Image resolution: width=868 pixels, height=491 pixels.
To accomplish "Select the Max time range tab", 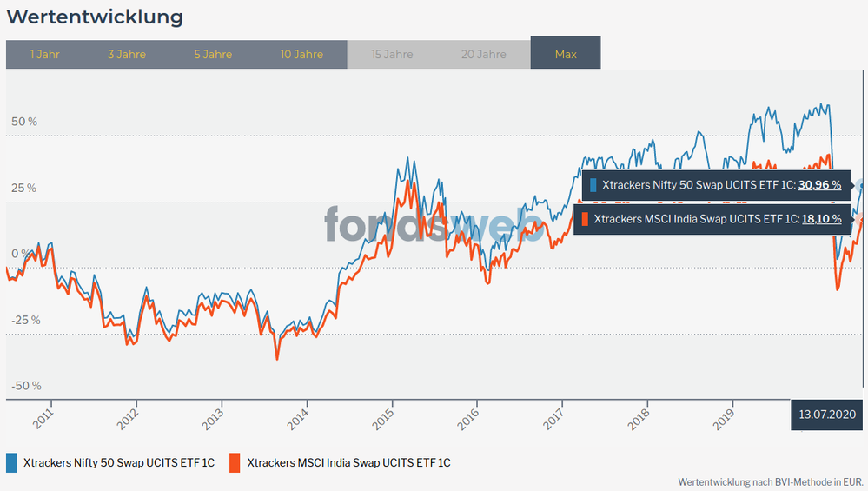I will [x=566, y=54].
